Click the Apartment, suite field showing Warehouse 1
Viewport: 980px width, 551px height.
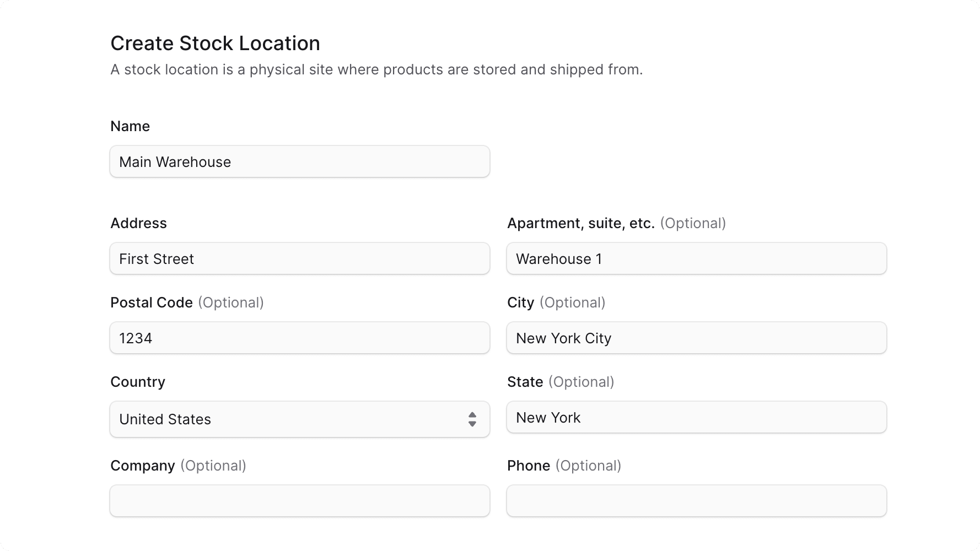696,258
